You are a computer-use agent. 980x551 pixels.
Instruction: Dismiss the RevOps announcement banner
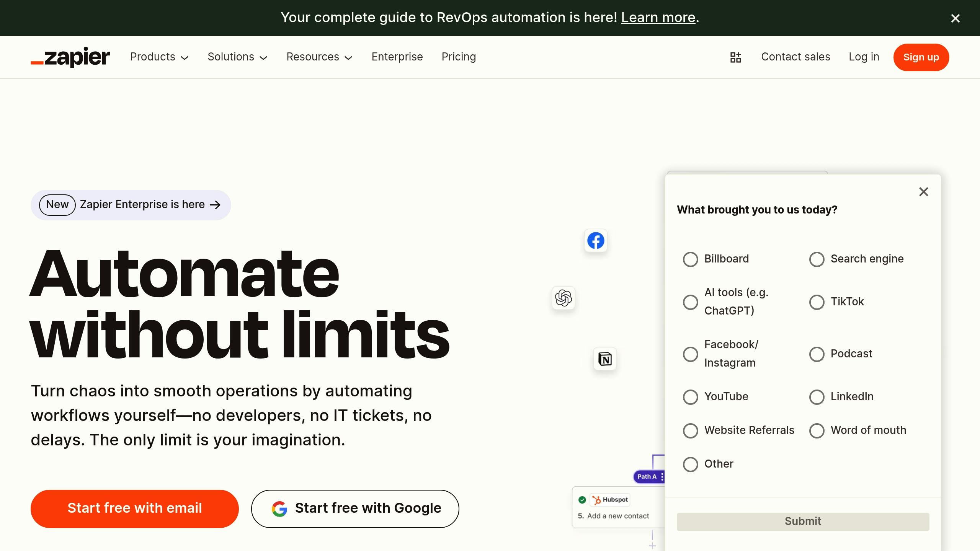click(x=955, y=18)
